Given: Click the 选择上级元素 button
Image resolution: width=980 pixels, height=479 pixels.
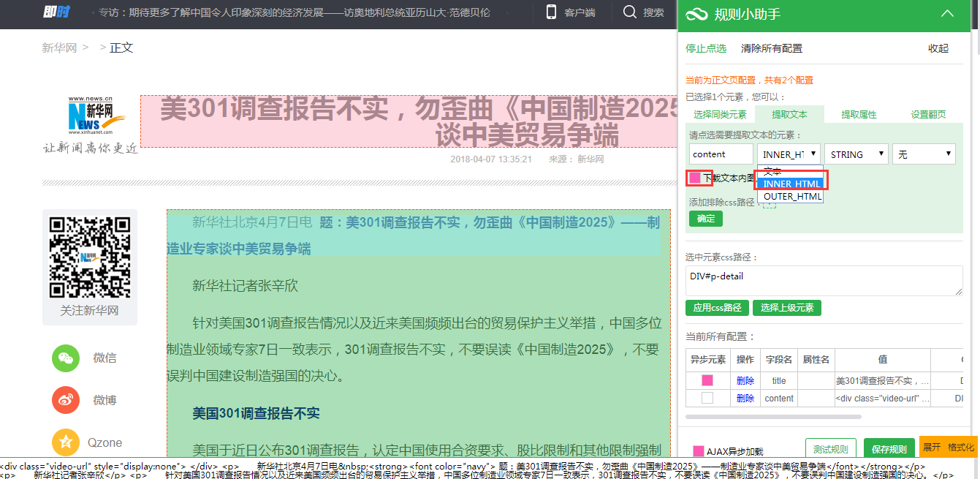Looking at the screenshot, I should tap(787, 308).
